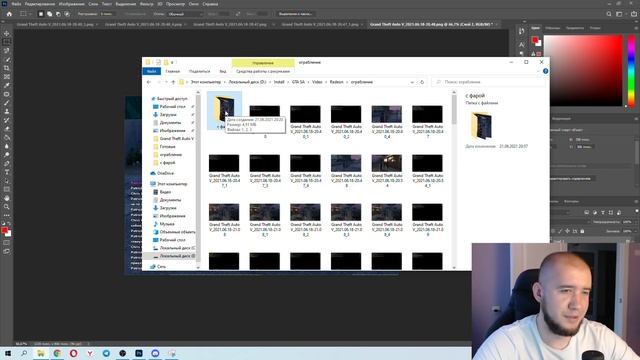640x360 pixels.
Task: Open the selection Style dropdown in options bar
Action: [186, 14]
